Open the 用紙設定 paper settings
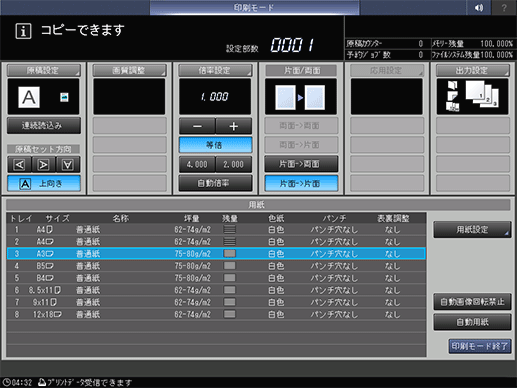This screenshot has width=517, height=388. click(472, 229)
